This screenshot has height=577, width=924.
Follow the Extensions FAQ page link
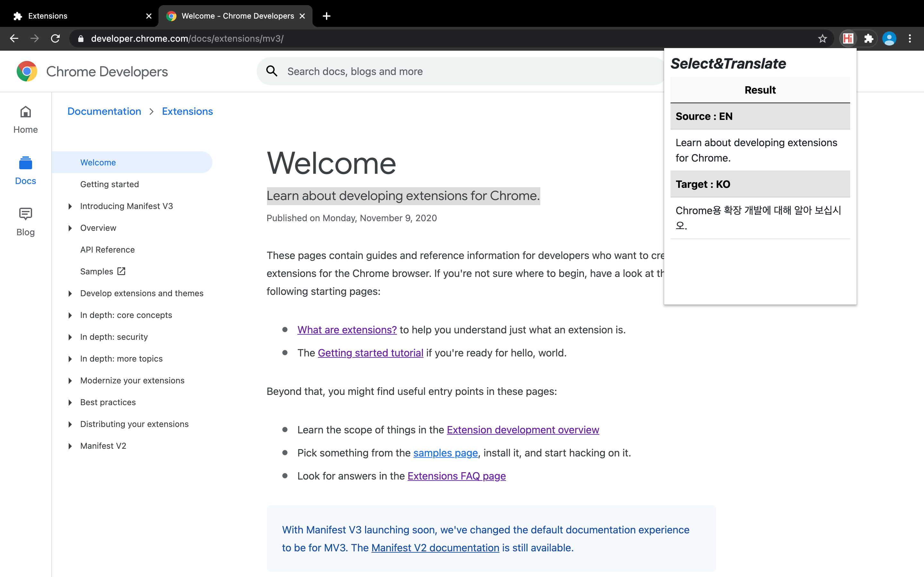click(456, 476)
